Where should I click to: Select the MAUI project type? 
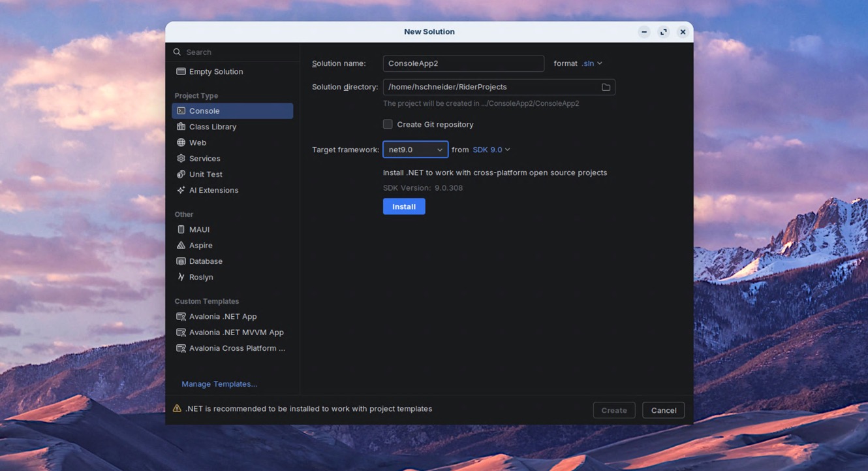pyautogui.click(x=198, y=229)
